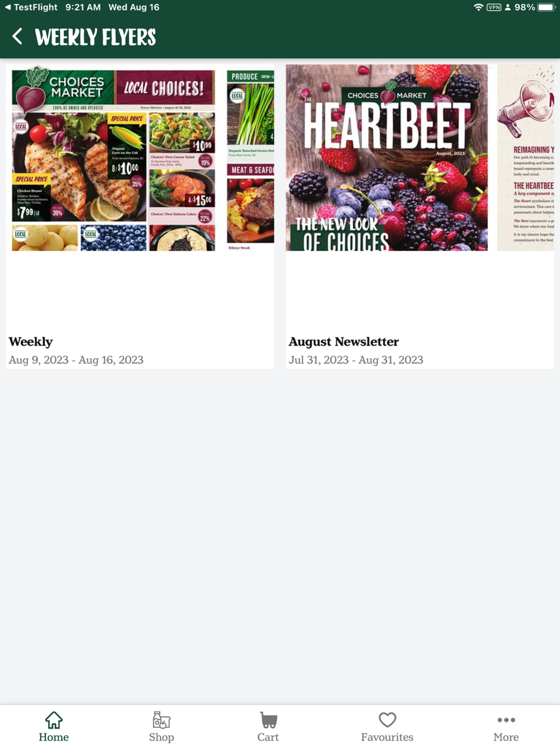Open the More three-dots icon
Viewport: 560px width, 747px height.
[506, 720]
